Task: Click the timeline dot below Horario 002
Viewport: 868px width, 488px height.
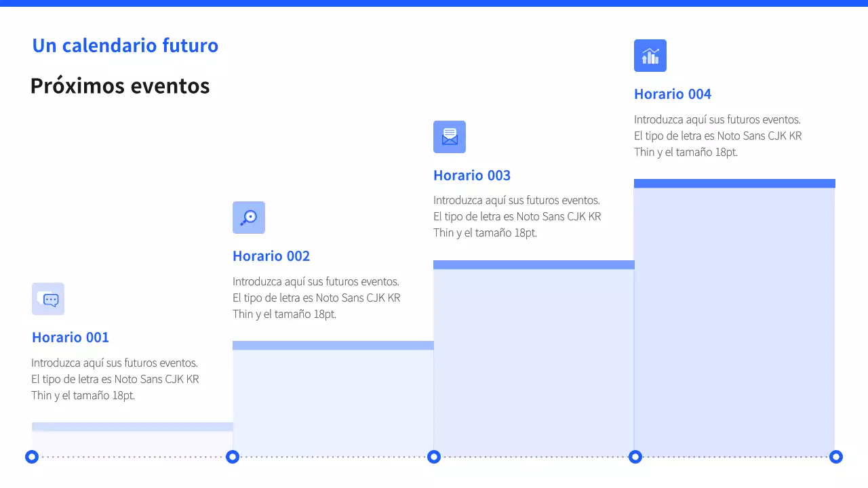Action: pos(233,457)
